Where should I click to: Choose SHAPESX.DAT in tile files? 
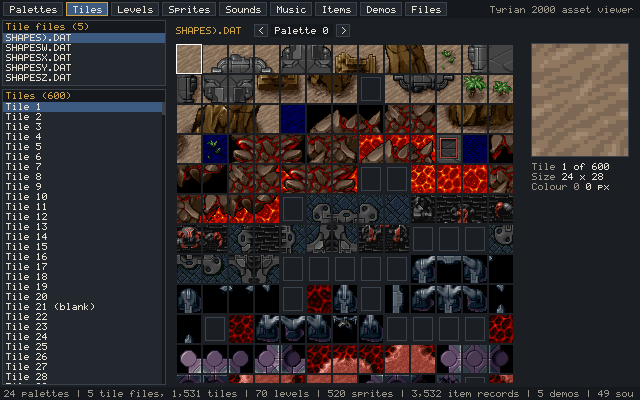(84, 58)
